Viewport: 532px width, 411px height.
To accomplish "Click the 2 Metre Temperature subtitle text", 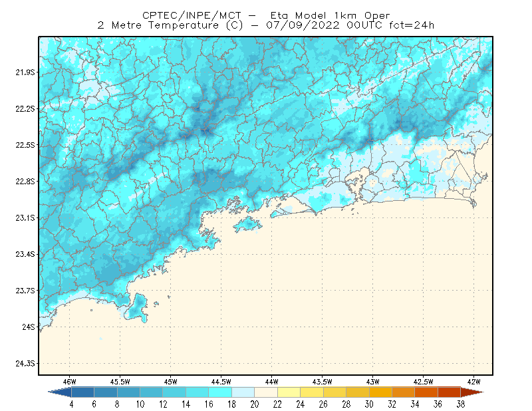I will click(158, 25).
